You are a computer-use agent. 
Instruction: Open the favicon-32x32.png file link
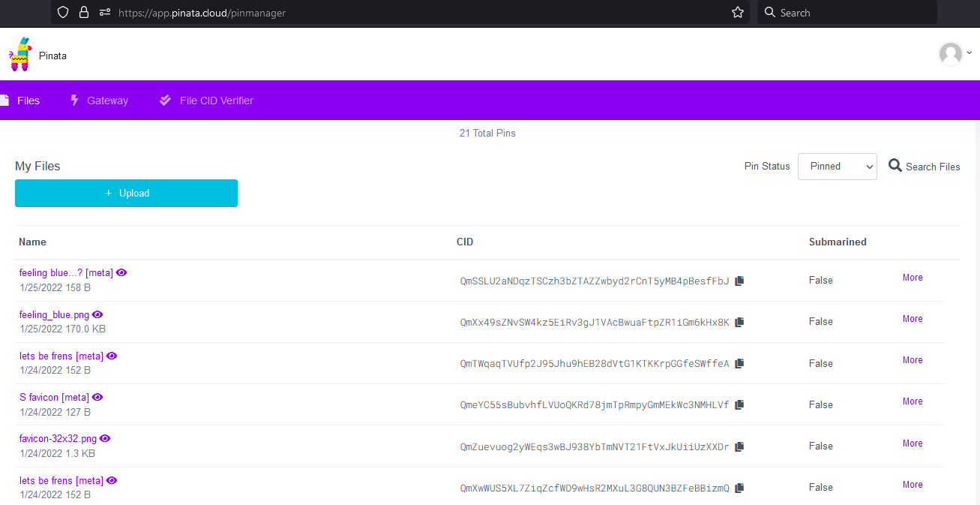point(58,439)
